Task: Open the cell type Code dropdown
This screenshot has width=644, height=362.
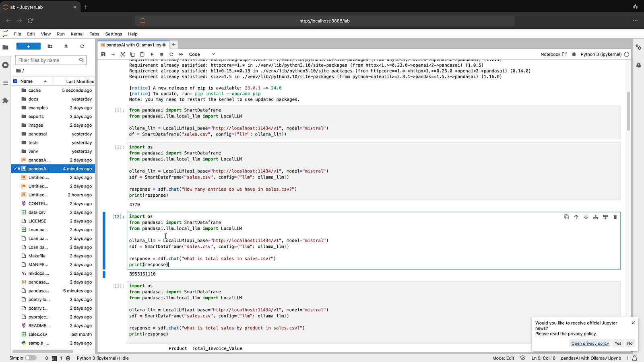Action: 202,54
